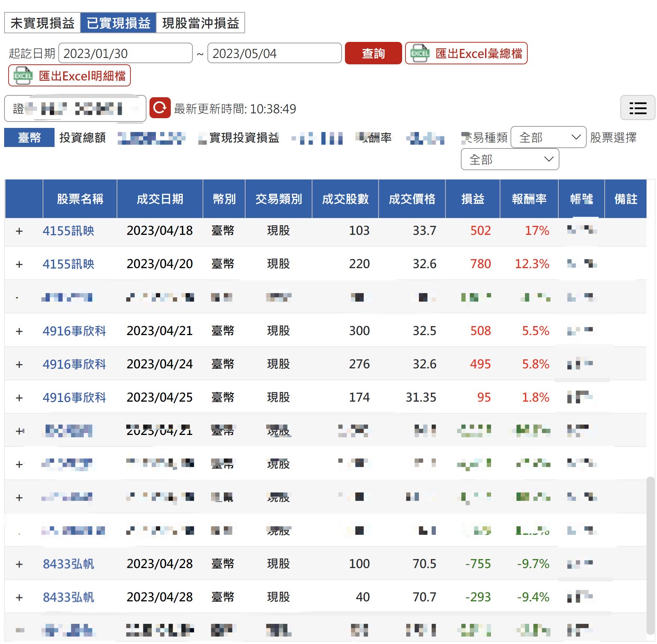
Task: Click the 最新更新時間 10:38:49 text
Action: pos(235,109)
